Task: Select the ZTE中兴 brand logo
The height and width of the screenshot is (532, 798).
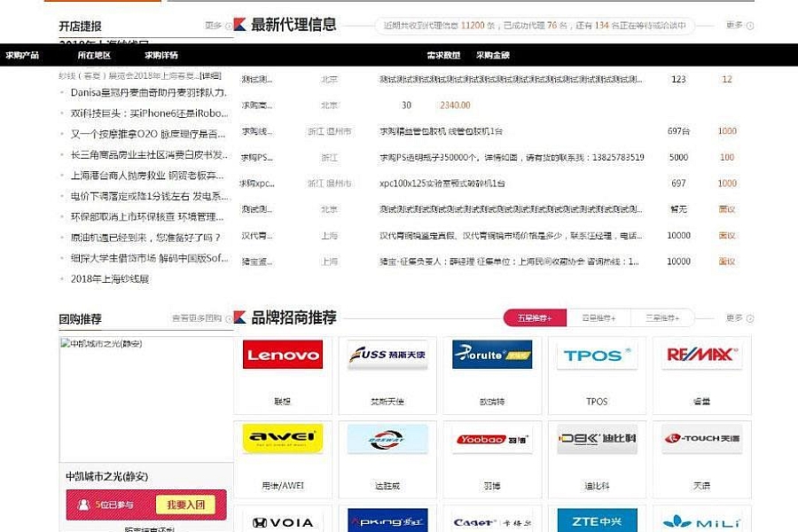Action: 597,520
